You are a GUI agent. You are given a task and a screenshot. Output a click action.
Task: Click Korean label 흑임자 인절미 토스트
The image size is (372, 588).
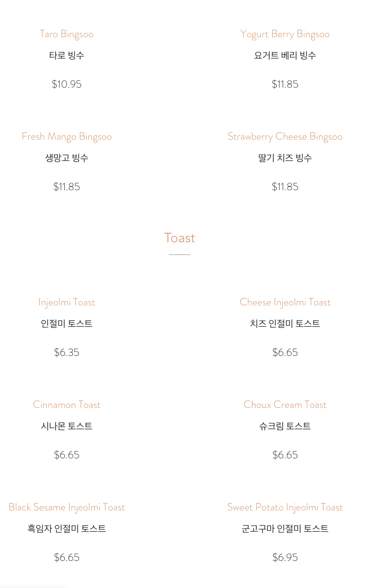pos(66,529)
